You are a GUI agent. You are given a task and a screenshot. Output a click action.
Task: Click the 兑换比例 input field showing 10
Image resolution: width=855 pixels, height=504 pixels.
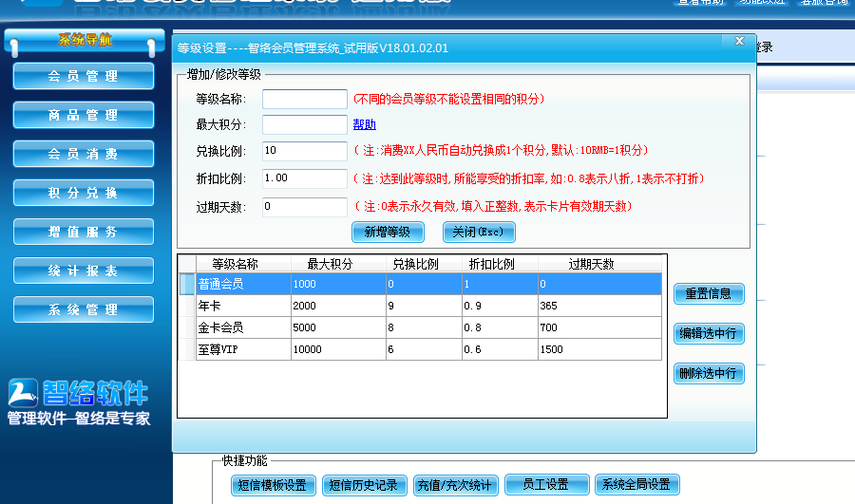[x=305, y=151]
